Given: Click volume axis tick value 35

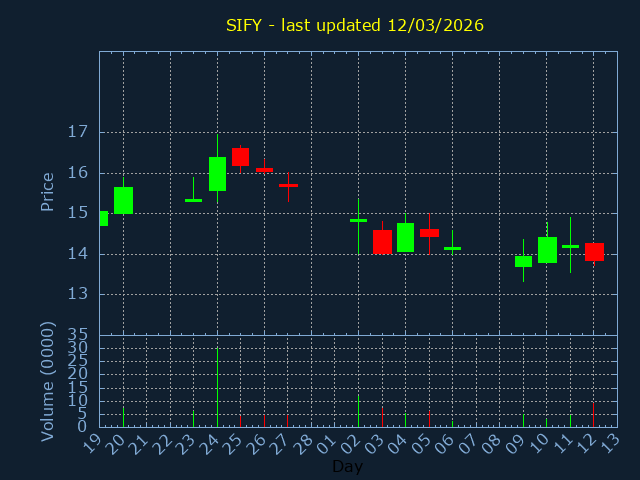Looking at the screenshot, I should click(x=78, y=335).
